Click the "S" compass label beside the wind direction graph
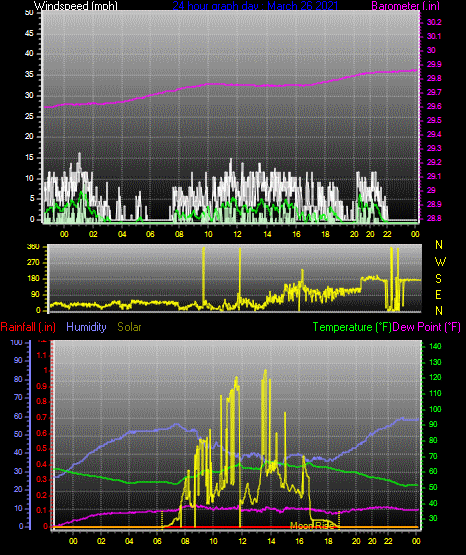 [438, 279]
